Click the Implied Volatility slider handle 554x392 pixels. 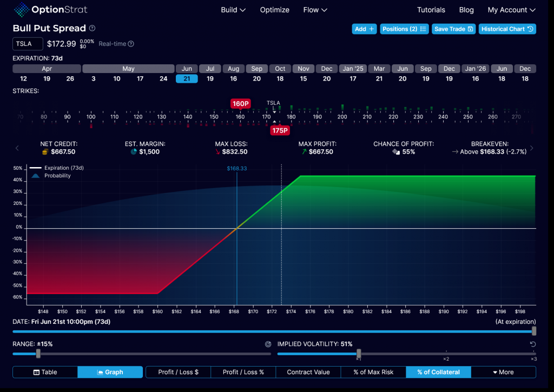coord(359,354)
